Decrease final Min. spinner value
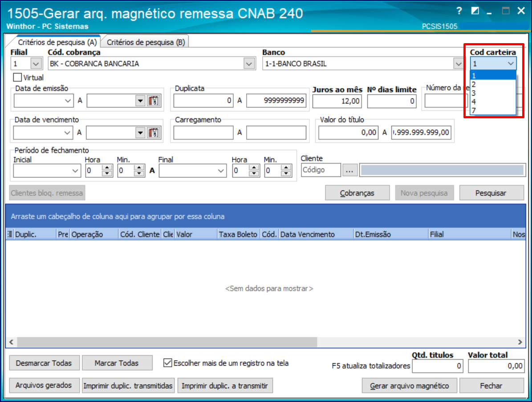 [286, 173]
